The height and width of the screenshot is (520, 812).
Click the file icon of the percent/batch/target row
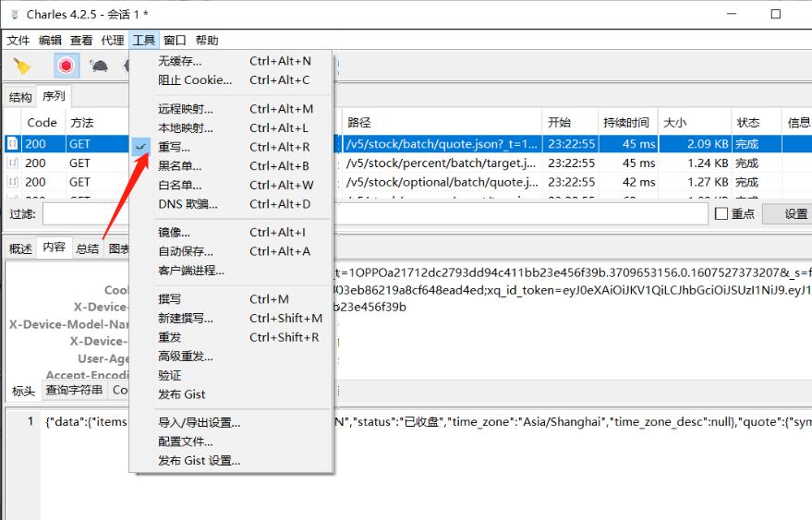(13, 163)
